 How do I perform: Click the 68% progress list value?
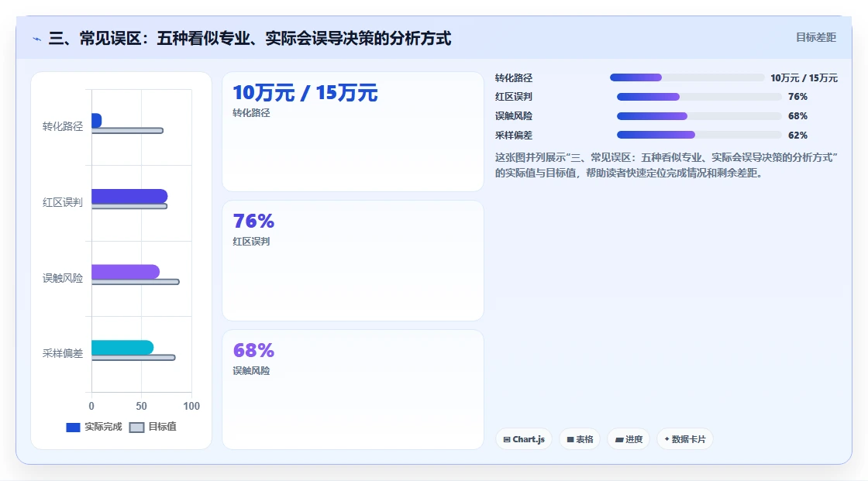pyautogui.click(x=797, y=116)
